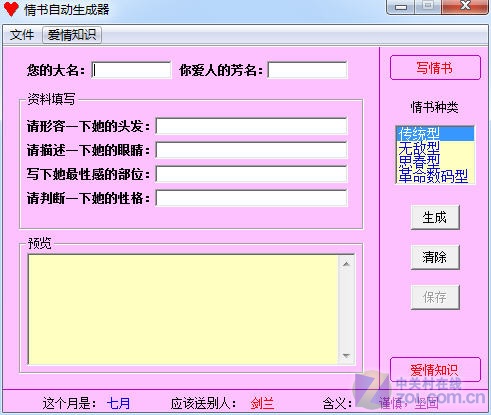The image size is (491, 415).
Task: Click the 保存 button
Action: coord(435,297)
